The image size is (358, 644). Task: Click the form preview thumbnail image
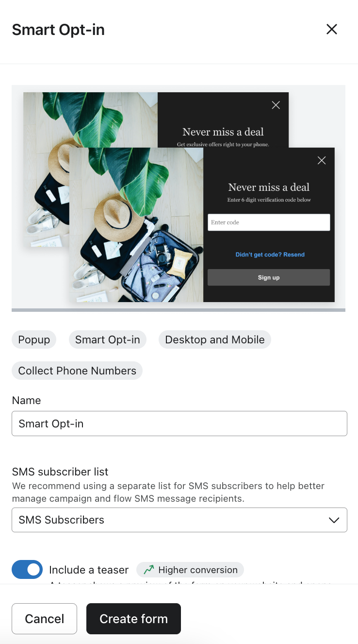(179, 197)
